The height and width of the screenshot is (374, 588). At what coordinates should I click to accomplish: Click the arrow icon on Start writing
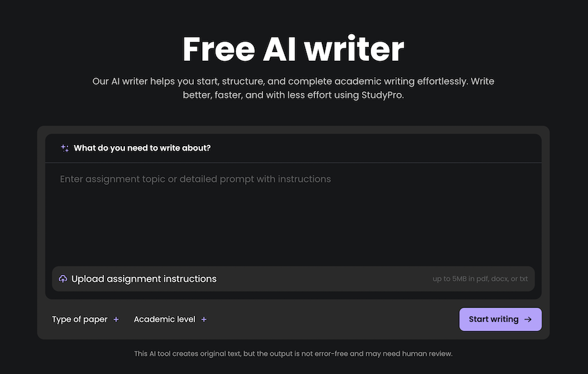(x=528, y=320)
